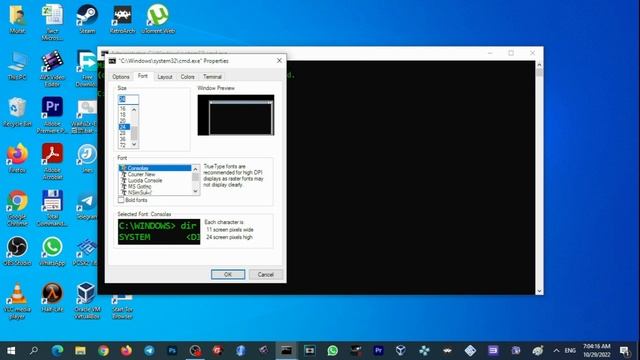Open Photoshop from the taskbar
The height and width of the screenshot is (360, 640).
[172, 351]
